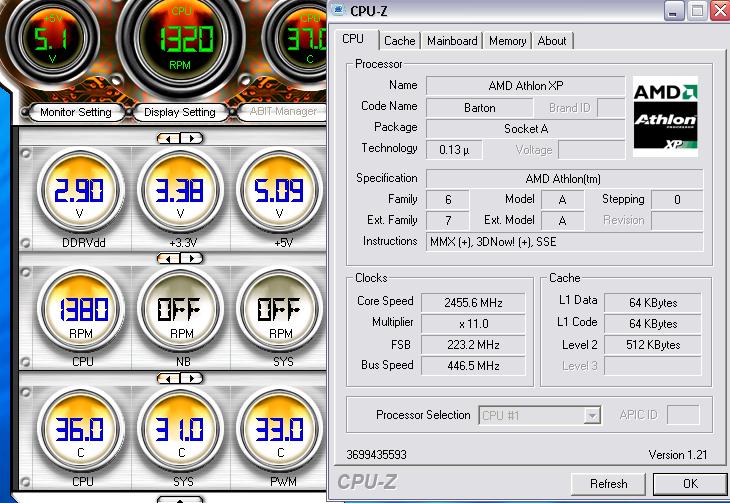Click the +3.3V gauge showing 3.38
The image size is (730, 503).
tap(180, 191)
